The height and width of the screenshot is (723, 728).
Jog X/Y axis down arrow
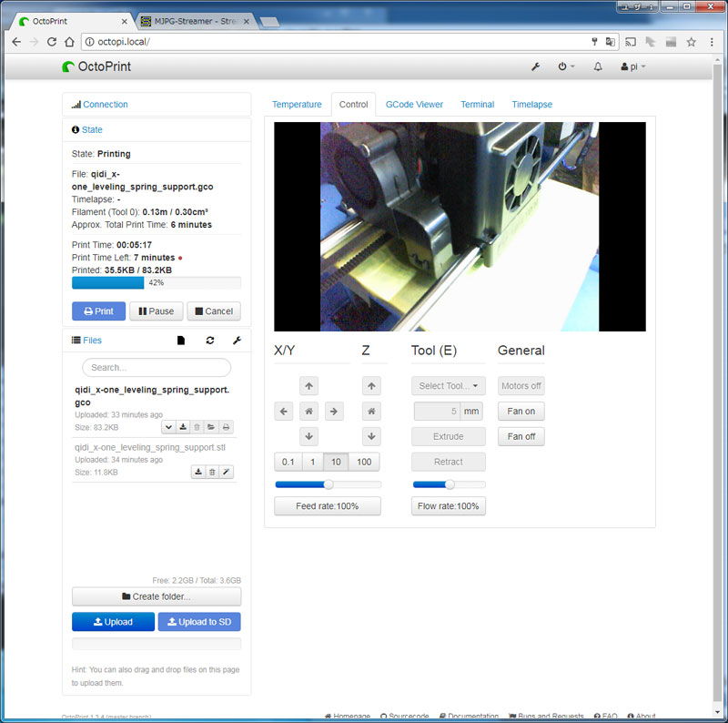point(308,436)
